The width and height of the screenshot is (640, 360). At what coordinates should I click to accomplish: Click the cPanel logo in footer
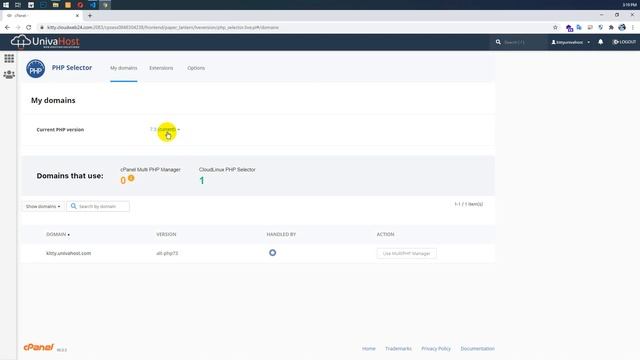coord(38,347)
